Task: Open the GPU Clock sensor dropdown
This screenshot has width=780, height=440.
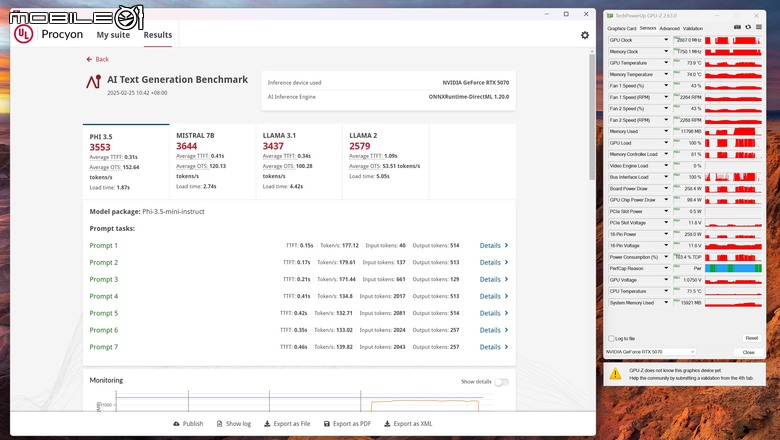Action: (x=666, y=40)
